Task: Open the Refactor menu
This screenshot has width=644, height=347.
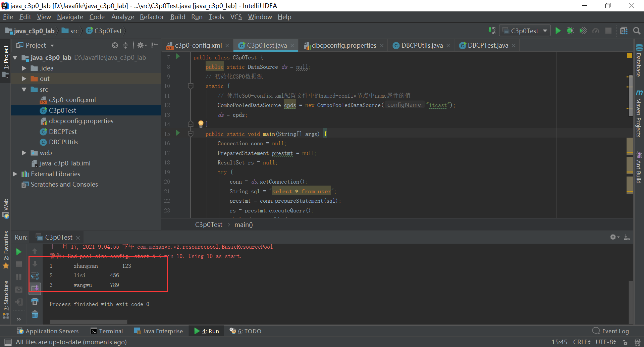Action: (x=152, y=17)
